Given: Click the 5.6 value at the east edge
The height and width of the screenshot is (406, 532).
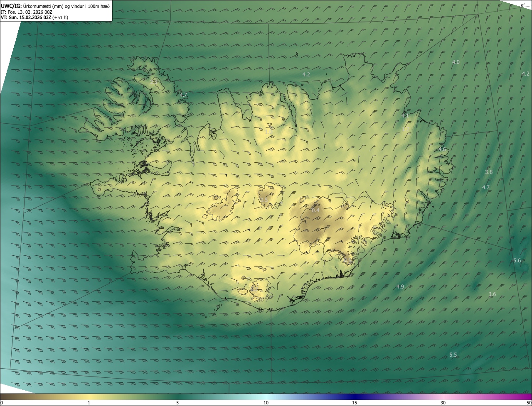Looking at the screenshot, I should [x=517, y=261].
